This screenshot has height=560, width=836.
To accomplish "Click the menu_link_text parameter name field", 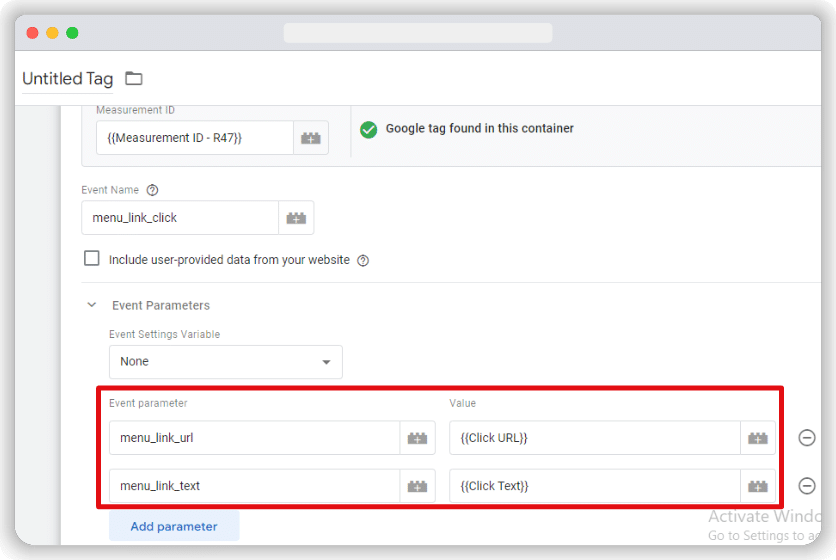I will pyautogui.click(x=254, y=486).
